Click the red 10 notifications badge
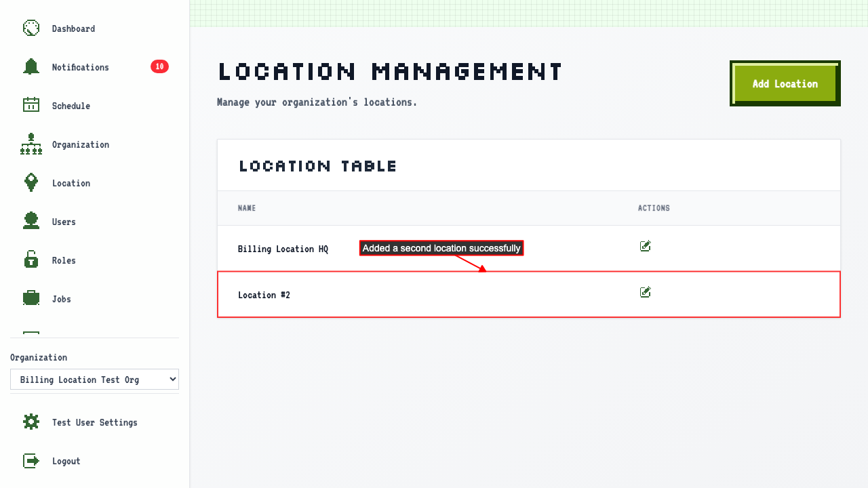The height and width of the screenshot is (488, 868). pyautogui.click(x=159, y=66)
